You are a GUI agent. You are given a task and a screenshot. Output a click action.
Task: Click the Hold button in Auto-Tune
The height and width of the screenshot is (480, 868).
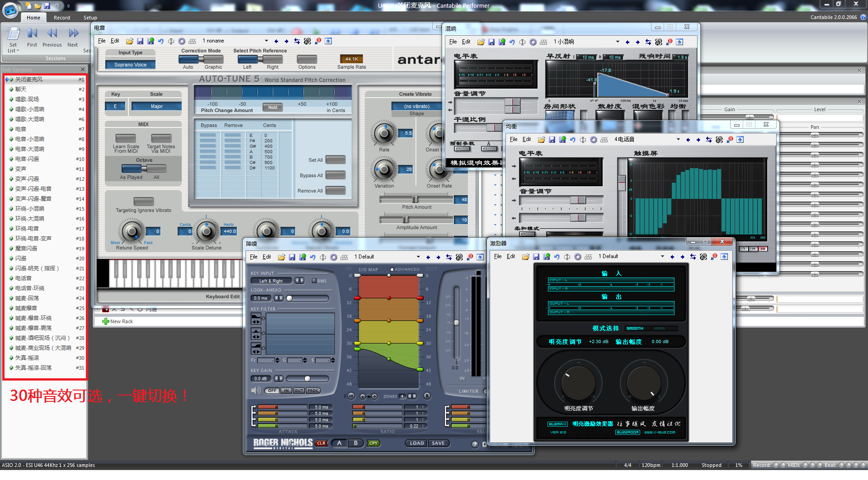point(273,108)
